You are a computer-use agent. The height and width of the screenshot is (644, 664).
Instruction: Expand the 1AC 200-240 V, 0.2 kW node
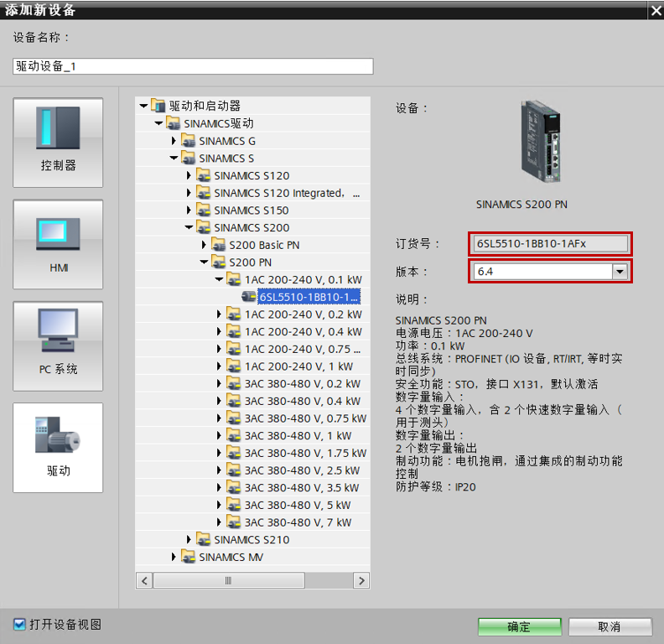pyautogui.click(x=219, y=314)
